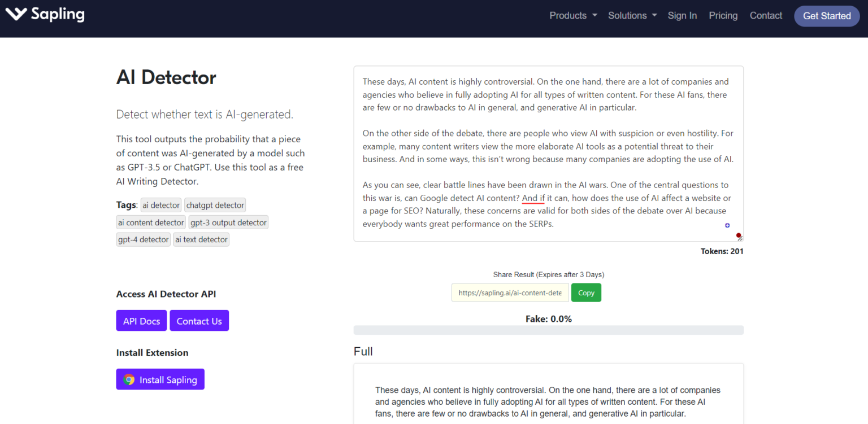Click the Chrome icon on Install Sapling button
Screen dimensions: 868x424
pos(129,379)
